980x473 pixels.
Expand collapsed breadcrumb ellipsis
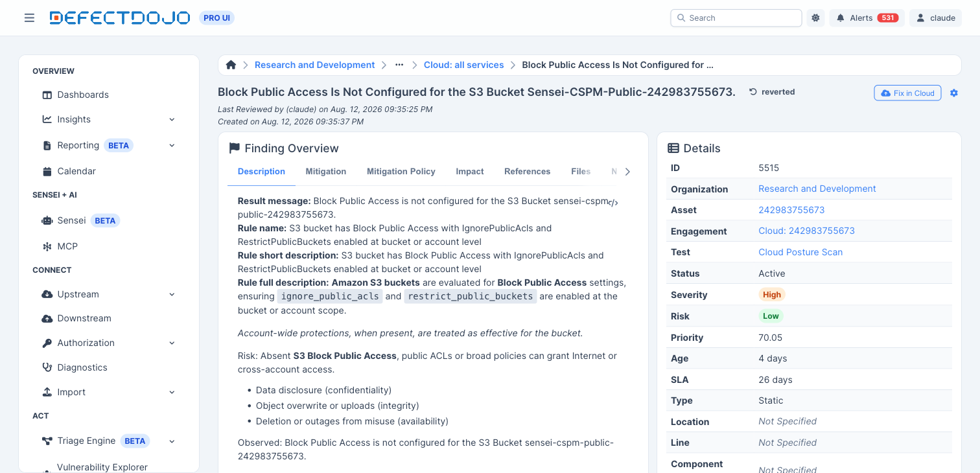(x=399, y=65)
